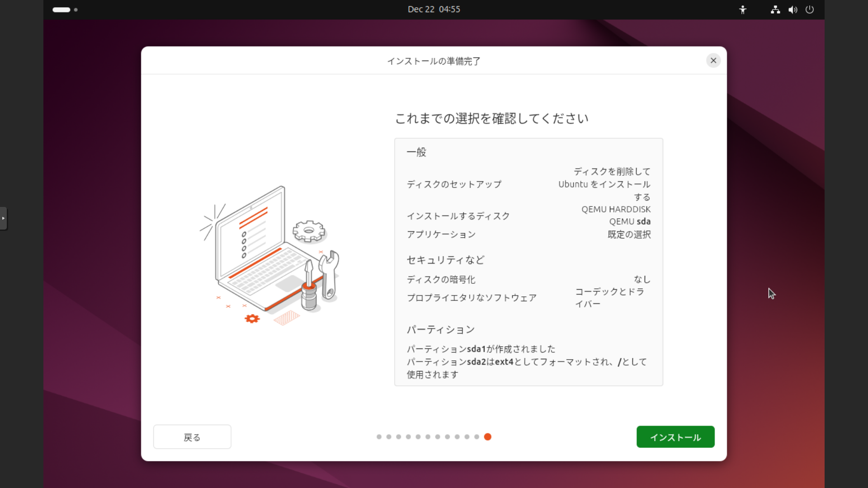Open the clock showing Dec 22 04:55
Image resolution: width=868 pixels, height=488 pixels.
[434, 9]
